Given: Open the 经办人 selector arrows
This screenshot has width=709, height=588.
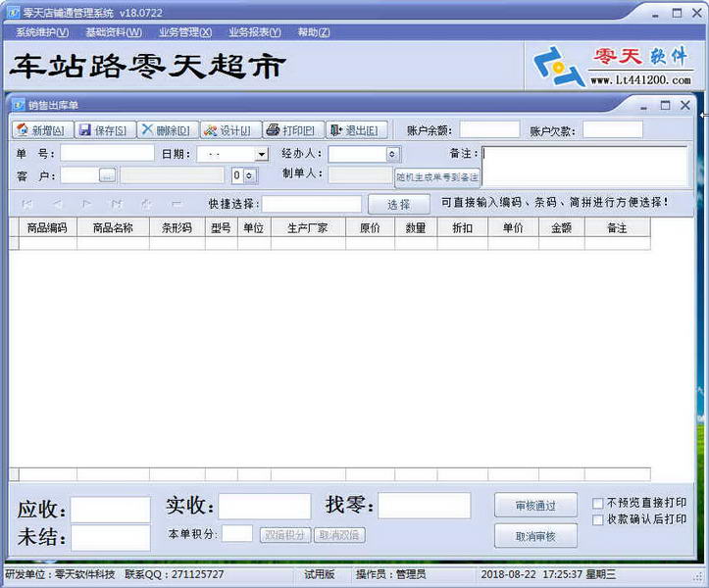Looking at the screenshot, I should [392, 154].
